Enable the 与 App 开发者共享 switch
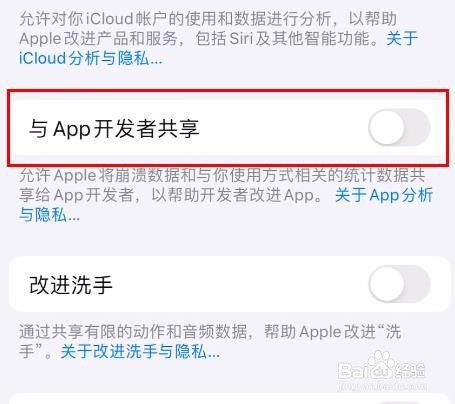This screenshot has width=455, height=404. 399,127
